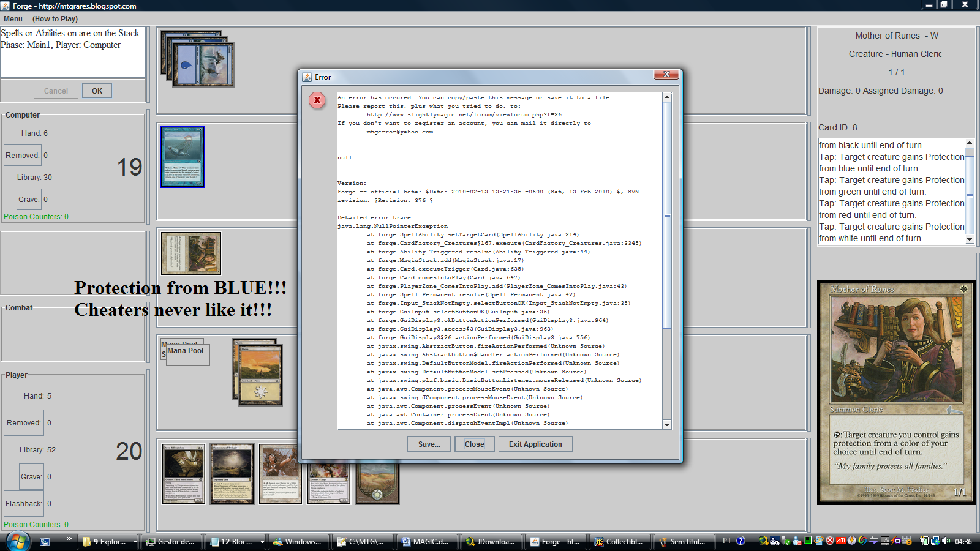
Task: Click the Show Desktop quick launch icon
Action: [45, 542]
